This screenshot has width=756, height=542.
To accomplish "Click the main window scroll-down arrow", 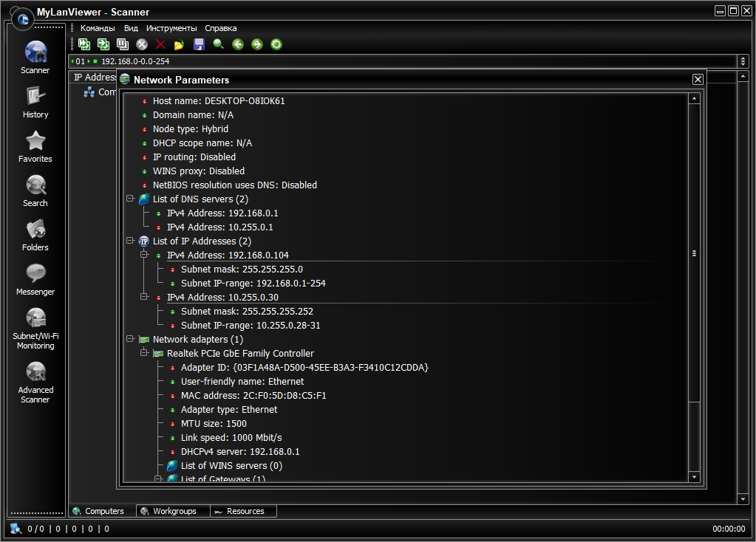I will [x=743, y=499].
